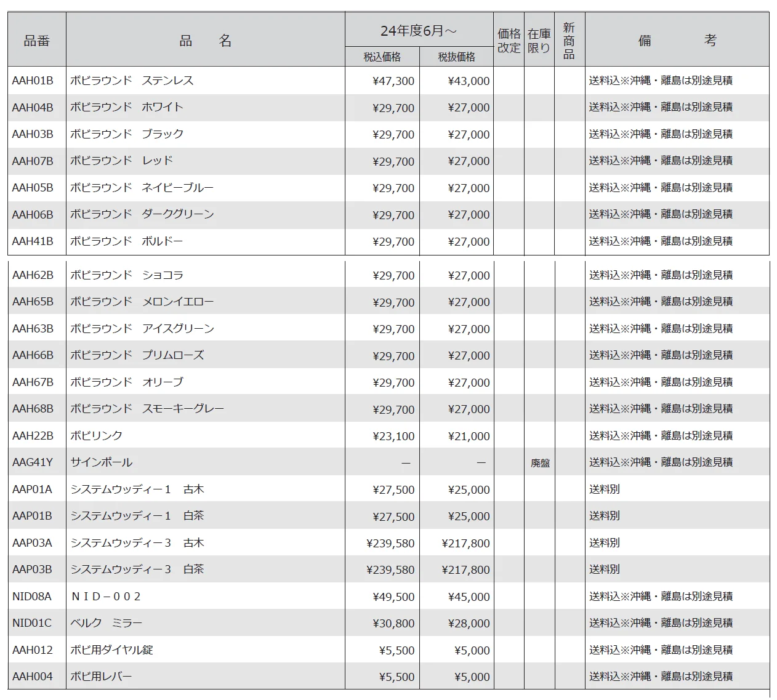The image size is (777, 700).
Task: Select ボビラウンド スモーキーグレー product name
Action: pos(147,409)
